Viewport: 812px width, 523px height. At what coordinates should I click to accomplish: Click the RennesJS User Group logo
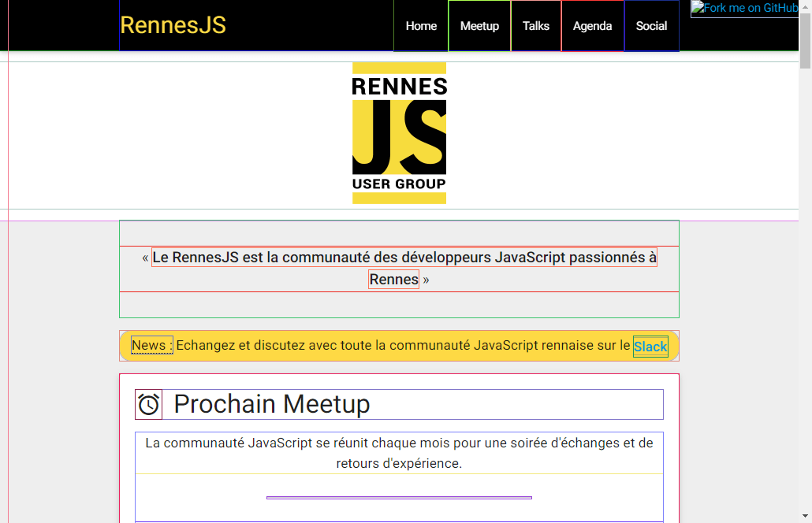399,133
